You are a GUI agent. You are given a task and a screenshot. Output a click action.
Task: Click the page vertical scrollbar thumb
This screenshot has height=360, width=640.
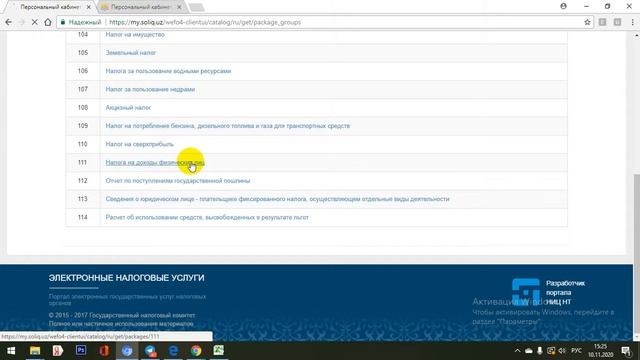[636, 253]
